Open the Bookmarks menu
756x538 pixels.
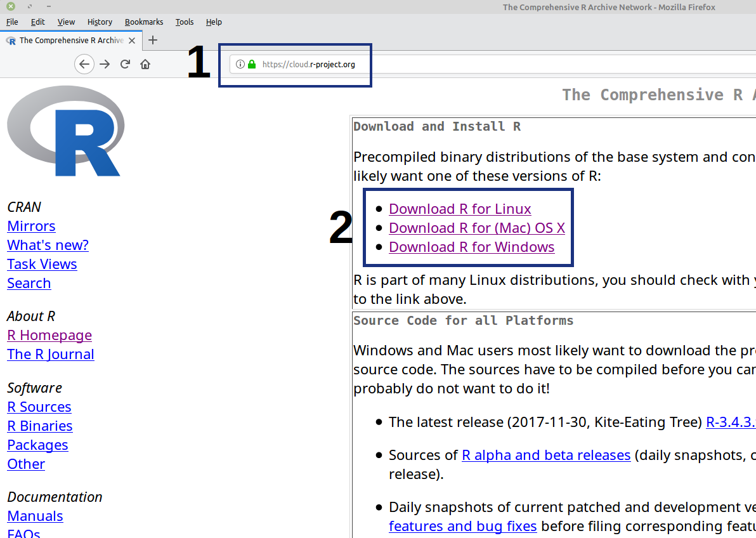tap(143, 22)
